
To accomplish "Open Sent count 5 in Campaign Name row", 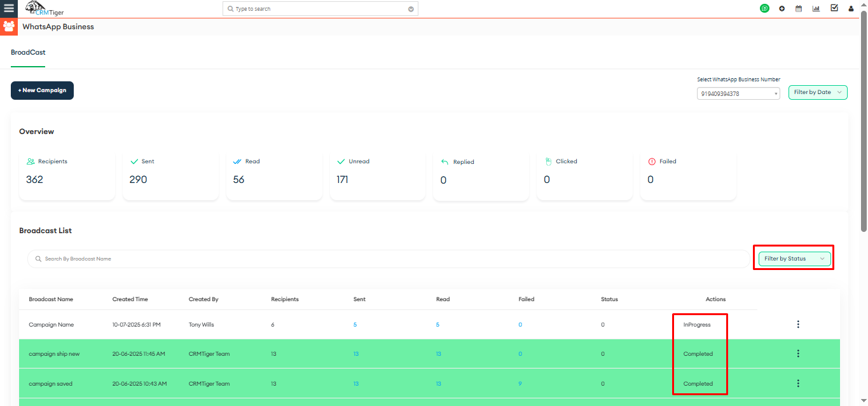I will [x=355, y=325].
